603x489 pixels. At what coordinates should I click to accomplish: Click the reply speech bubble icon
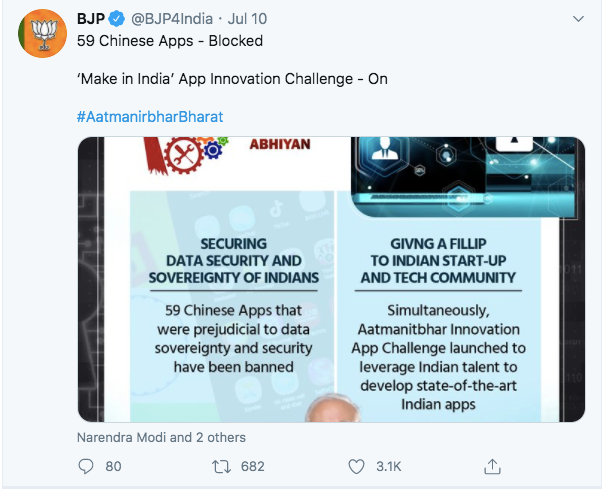pyautogui.click(x=86, y=466)
